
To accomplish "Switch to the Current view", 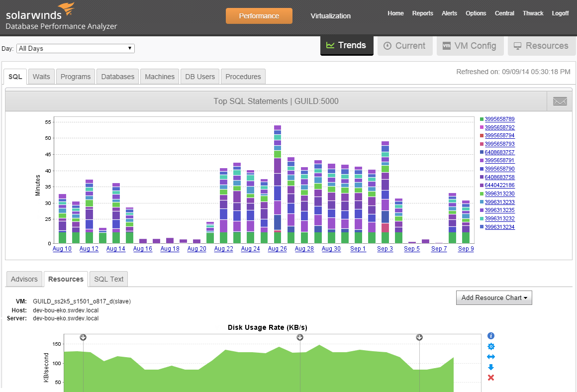I will [x=405, y=46].
